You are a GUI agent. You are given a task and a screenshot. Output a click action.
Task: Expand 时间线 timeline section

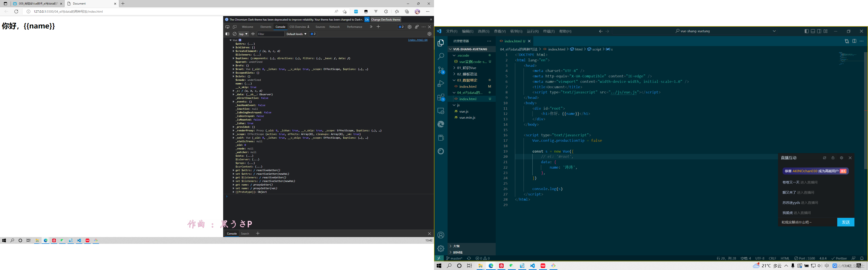[471, 252]
